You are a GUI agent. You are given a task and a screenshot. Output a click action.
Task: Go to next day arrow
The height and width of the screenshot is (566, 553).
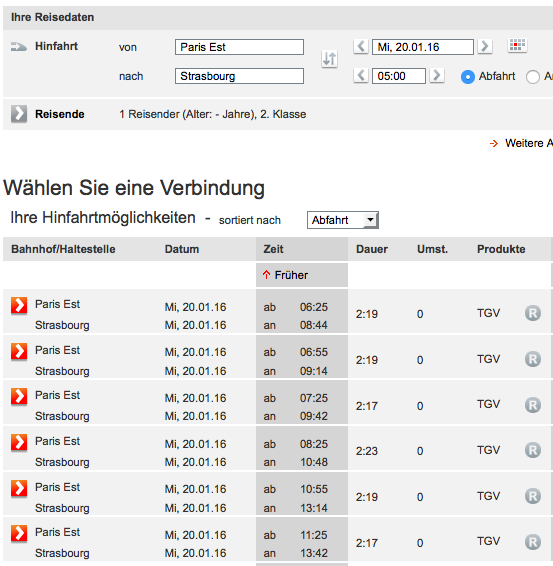coord(485,47)
